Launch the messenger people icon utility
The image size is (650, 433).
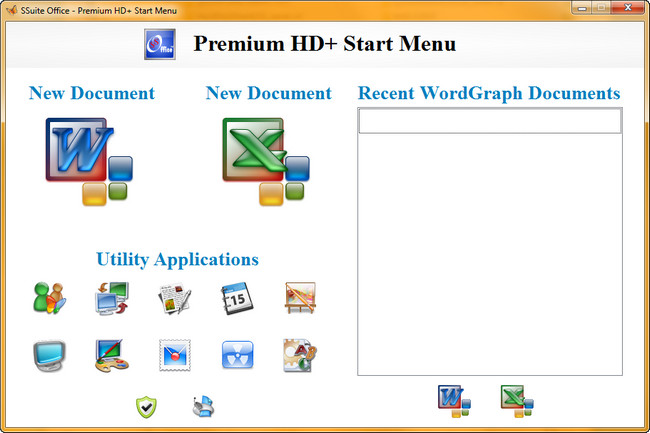click(x=49, y=298)
